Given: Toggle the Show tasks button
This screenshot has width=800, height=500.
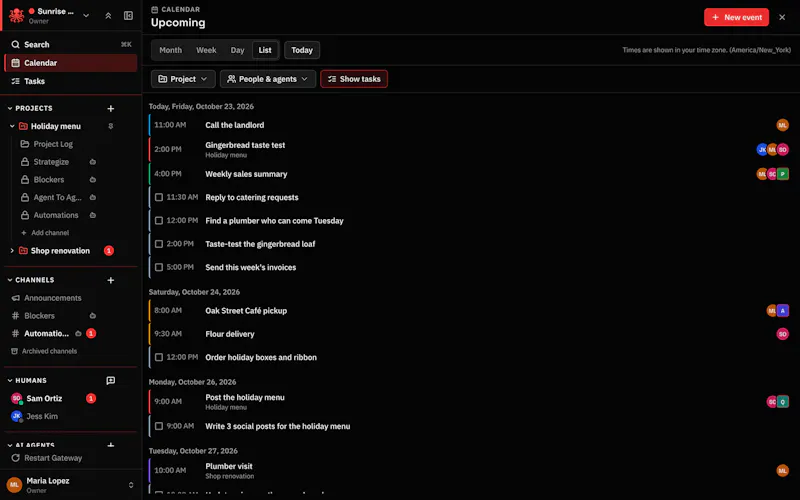Looking at the screenshot, I should [354, 79].
